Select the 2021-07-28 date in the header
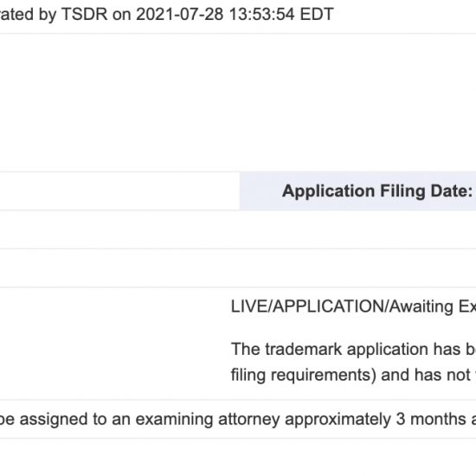This screenshot has width=476, height=476. 180,14
